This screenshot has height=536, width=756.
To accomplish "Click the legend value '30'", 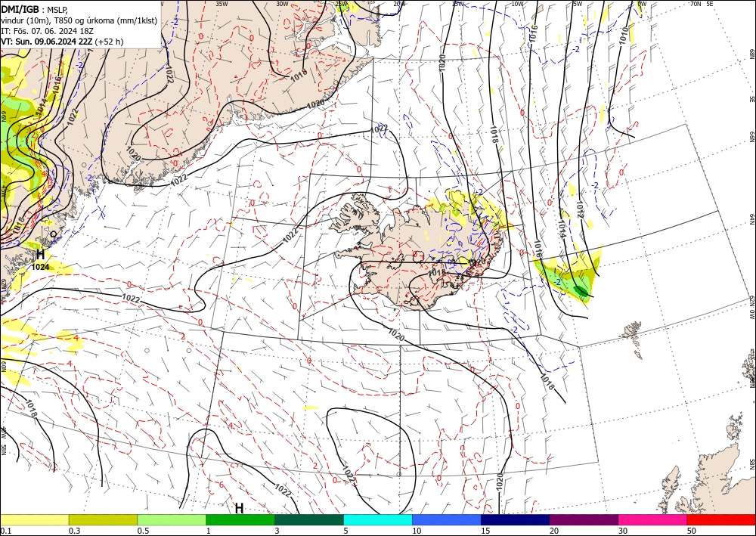I will tap(623, 530).
